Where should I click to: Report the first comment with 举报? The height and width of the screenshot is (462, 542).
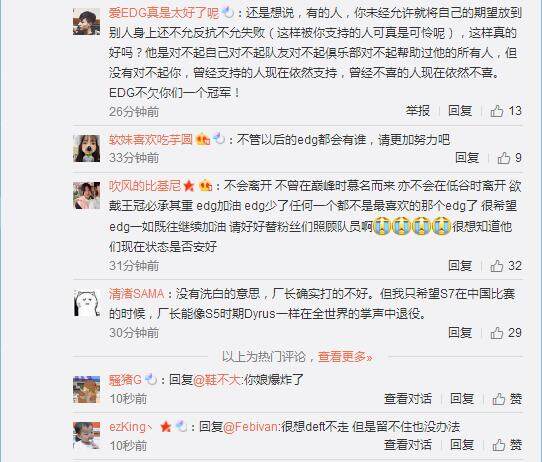(418, 111)
